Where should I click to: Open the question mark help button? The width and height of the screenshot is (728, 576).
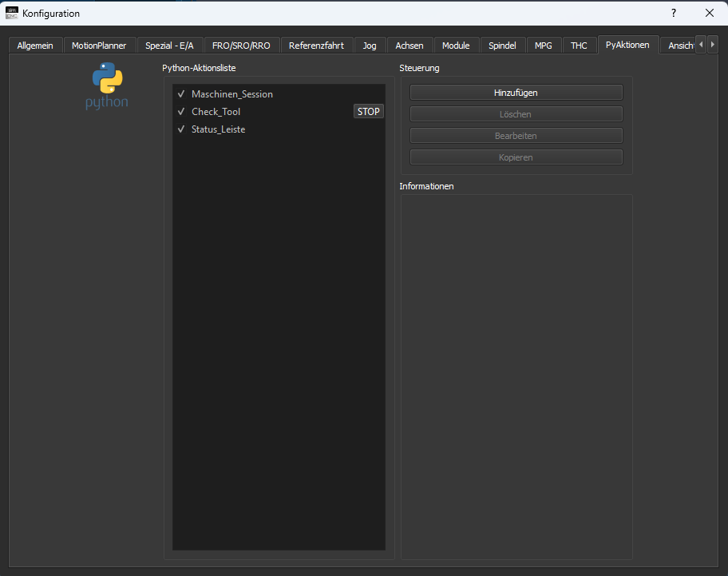674,13
